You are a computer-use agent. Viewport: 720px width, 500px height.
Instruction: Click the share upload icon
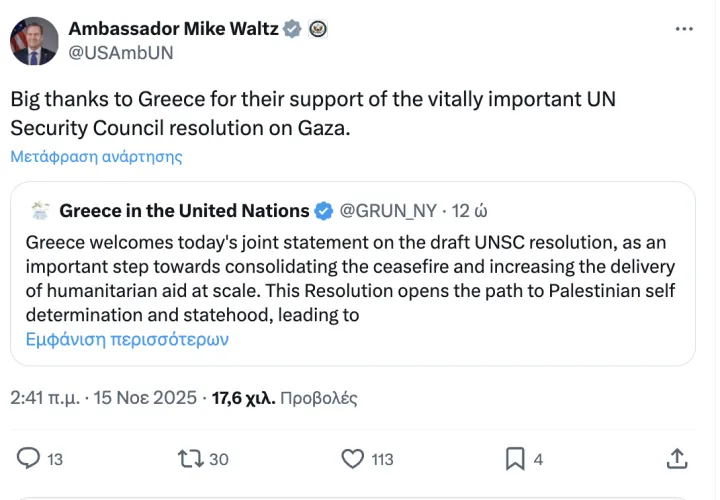[676, 459]
